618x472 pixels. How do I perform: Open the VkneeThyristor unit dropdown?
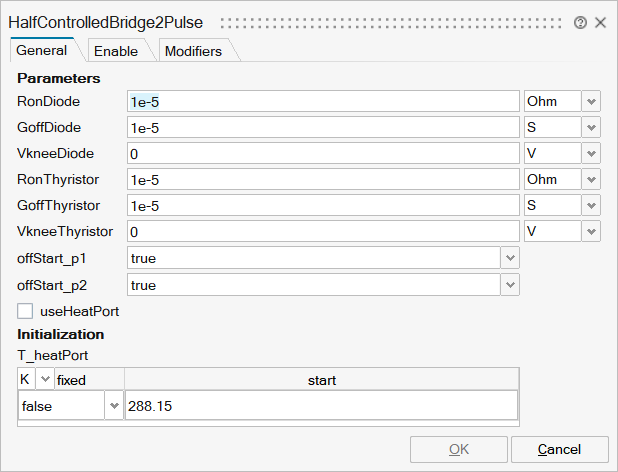[591, 231]
